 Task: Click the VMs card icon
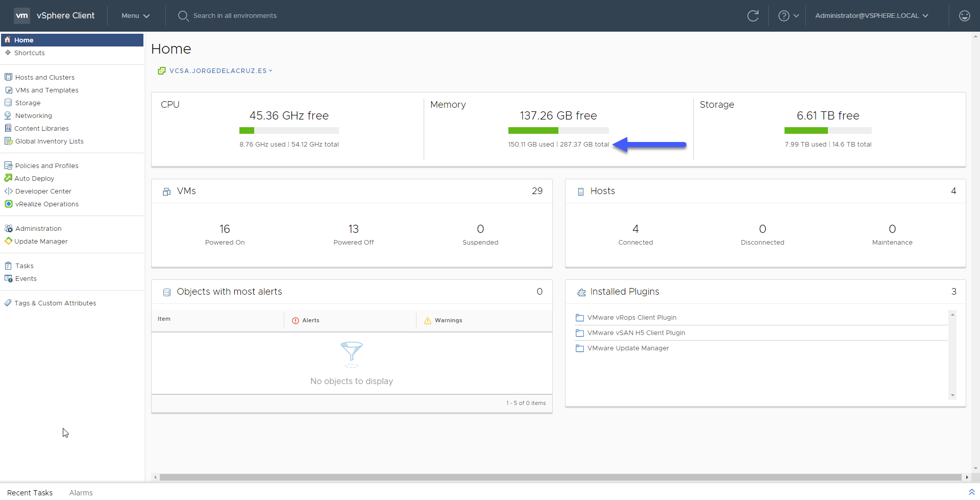click(166, 192)
